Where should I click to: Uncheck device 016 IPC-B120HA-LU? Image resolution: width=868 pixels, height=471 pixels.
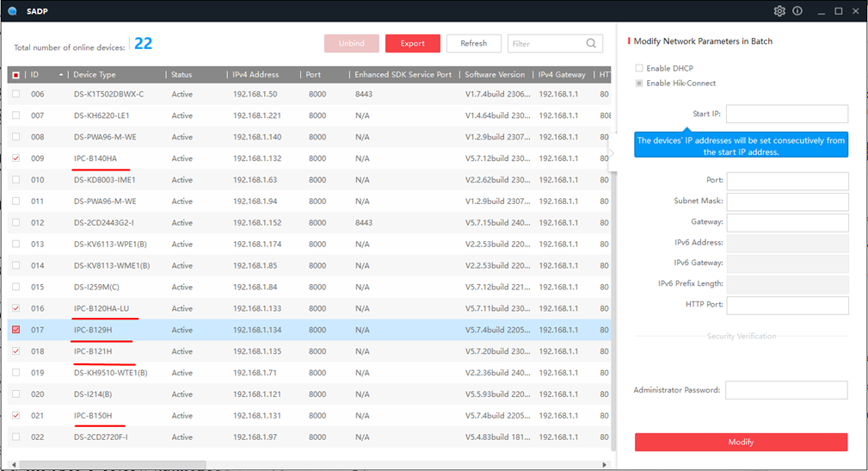pos(15,308)
